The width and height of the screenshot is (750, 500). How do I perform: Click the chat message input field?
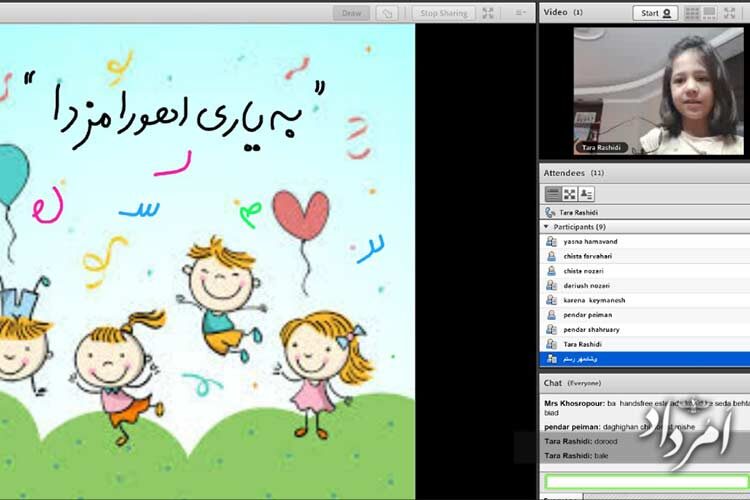[640, 482]
